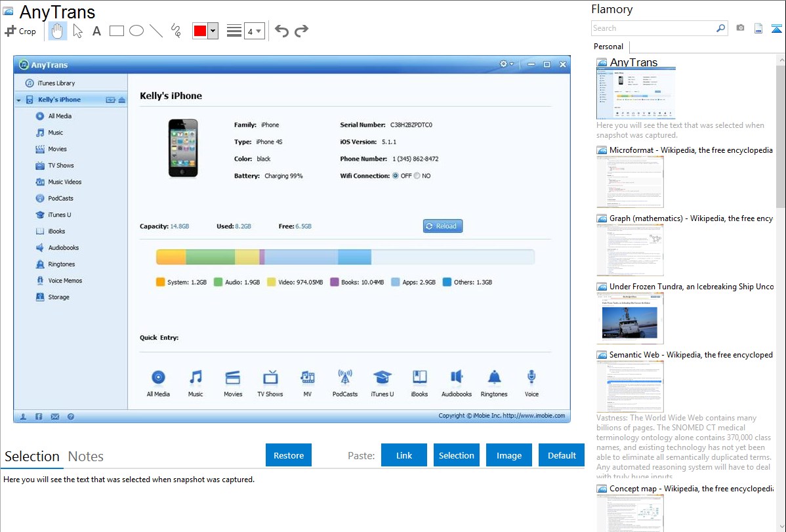The width and height of the screenshot is (786, 532).
Task: Open the line width dropdown showing 4
Action: [254, 31]
